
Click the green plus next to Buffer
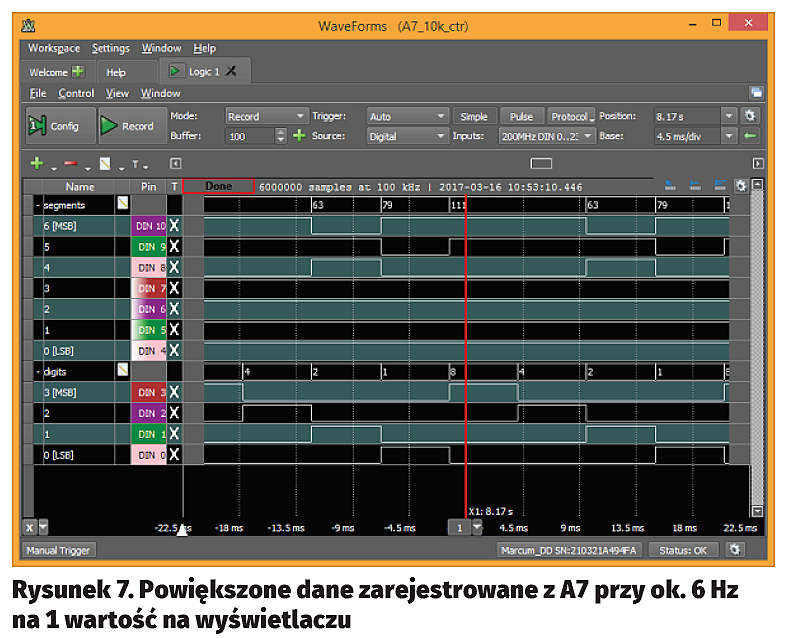pos(298,136)
